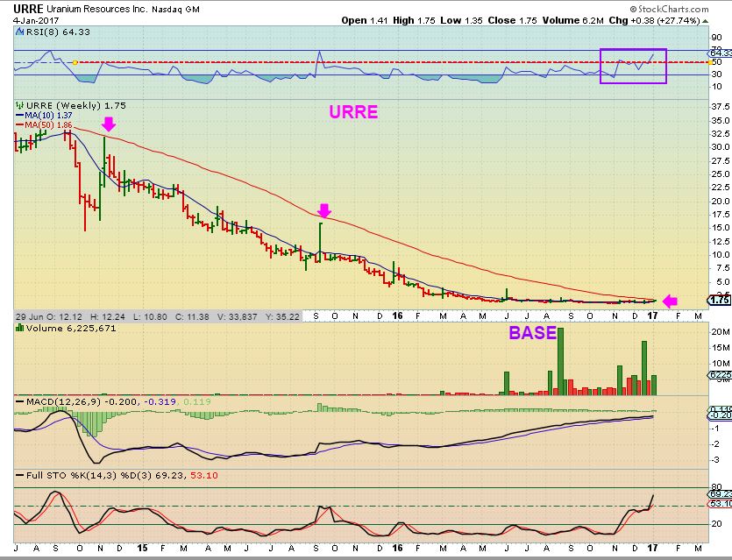Click the Volume 6,225,671 panel label

71,328
